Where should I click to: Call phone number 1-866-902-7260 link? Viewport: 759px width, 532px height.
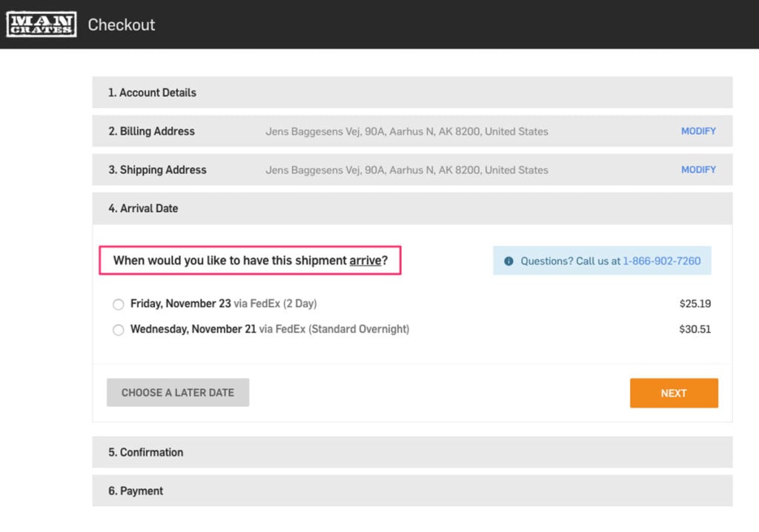point(661,261)
